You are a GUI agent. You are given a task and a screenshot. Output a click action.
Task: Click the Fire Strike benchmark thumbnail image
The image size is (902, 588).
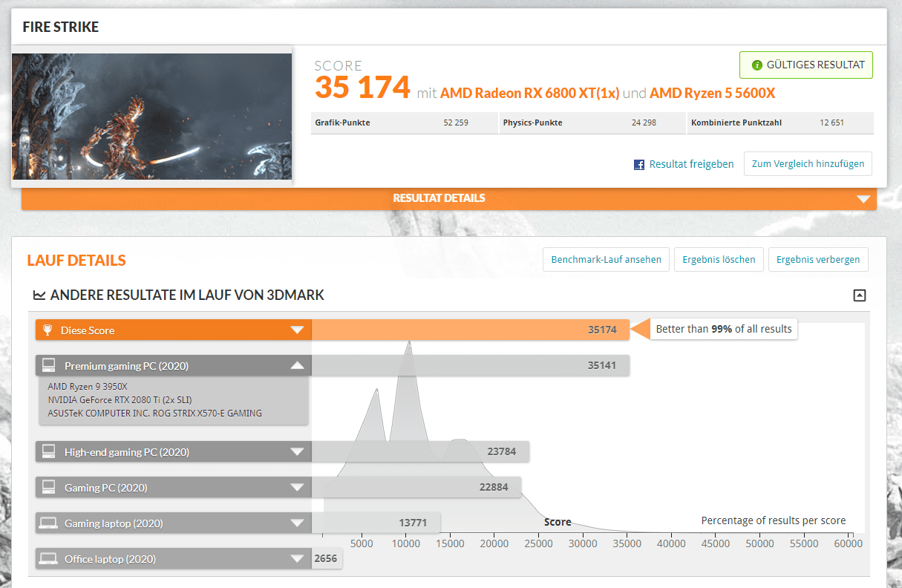pyautogui.click(x=151, y=117)
